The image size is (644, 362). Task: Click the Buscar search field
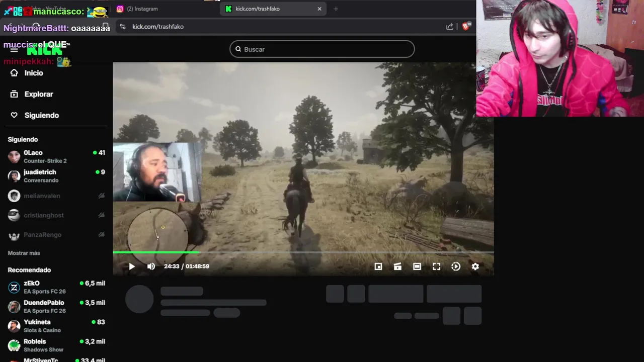[x=322, y=49]
